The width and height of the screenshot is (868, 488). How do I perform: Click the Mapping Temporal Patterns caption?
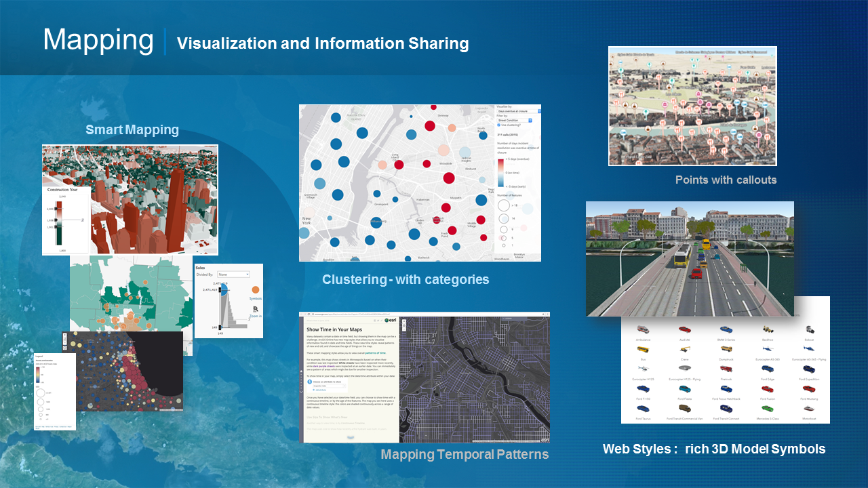(465, 454)
